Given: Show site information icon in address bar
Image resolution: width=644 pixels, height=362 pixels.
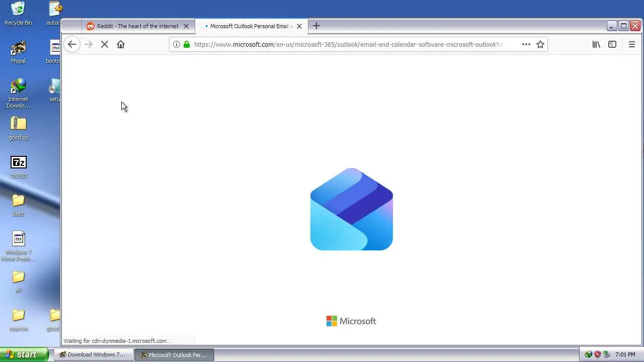Looking at the screenshot, I should (177, 44).
